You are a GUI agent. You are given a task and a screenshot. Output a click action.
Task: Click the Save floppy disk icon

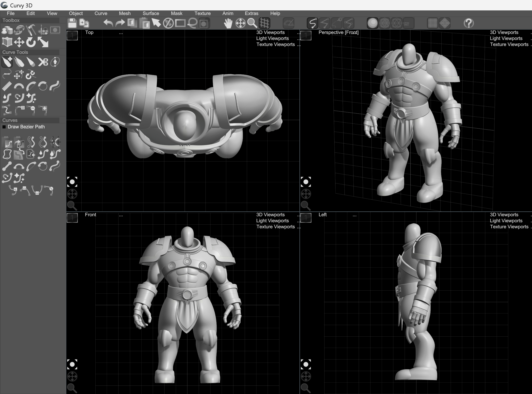click(x=72, y=23)
